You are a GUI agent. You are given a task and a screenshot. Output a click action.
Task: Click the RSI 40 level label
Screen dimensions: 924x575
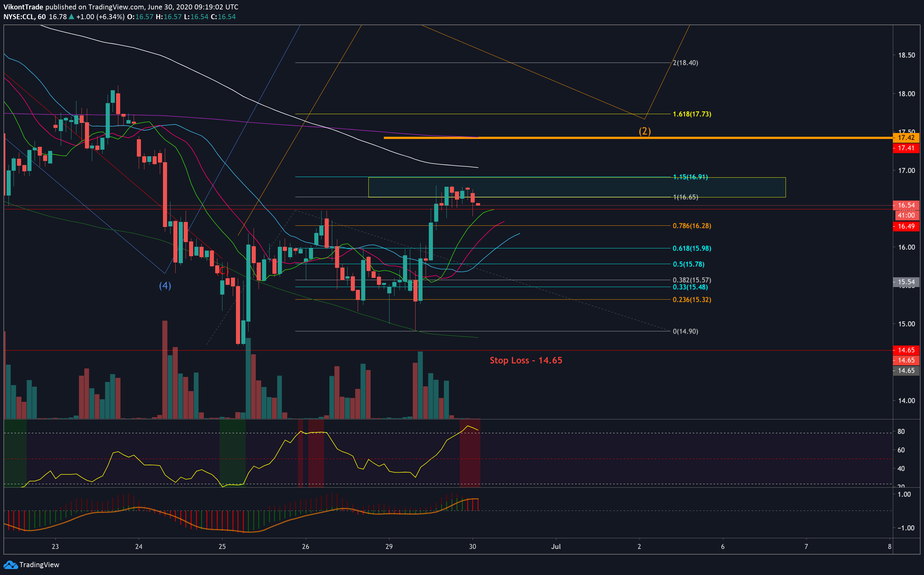901,469
